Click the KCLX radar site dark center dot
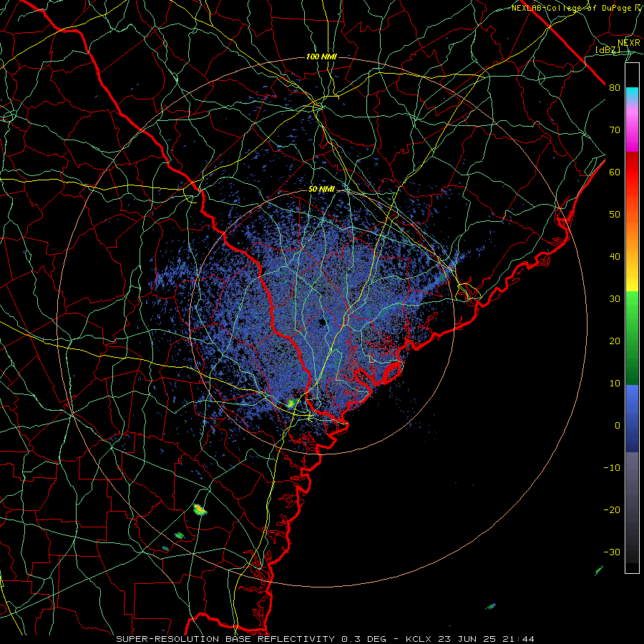The width and height of the screenshot is (644, 644). 322,321
